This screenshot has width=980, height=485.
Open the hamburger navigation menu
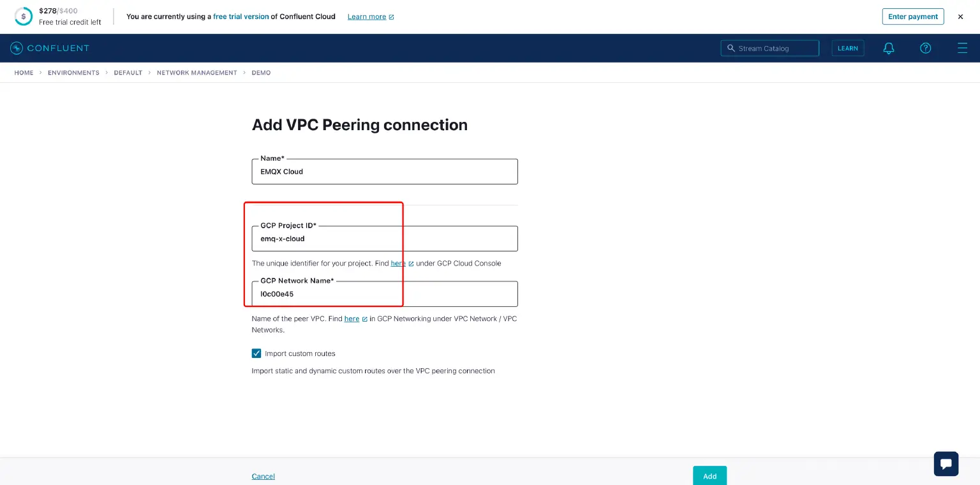tap(963, 48)
